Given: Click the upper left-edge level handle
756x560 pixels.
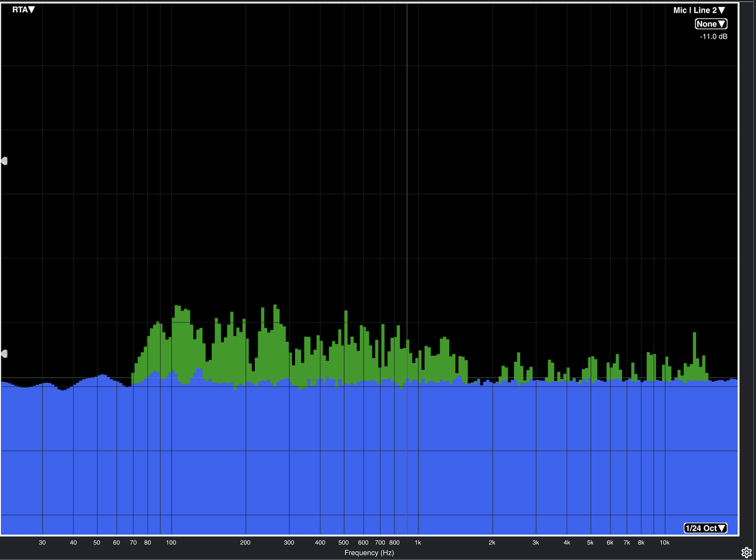Looking at the screenshot, I should click(4, 161).
